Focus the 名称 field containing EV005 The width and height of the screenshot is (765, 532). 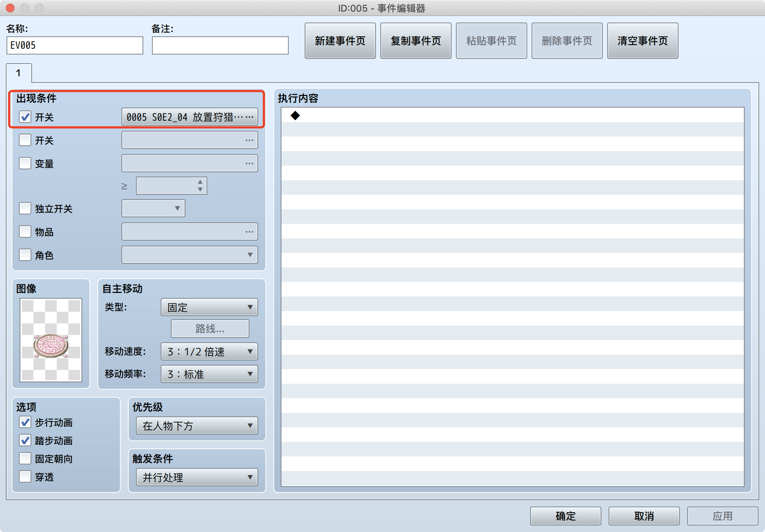click(75, 45)
